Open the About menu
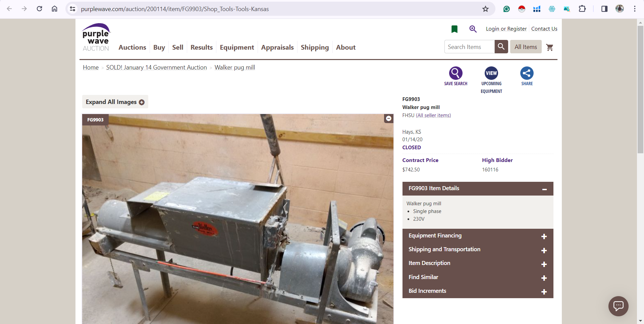Image resolution: width=644 pixels, height=324 pixels. 346,47
